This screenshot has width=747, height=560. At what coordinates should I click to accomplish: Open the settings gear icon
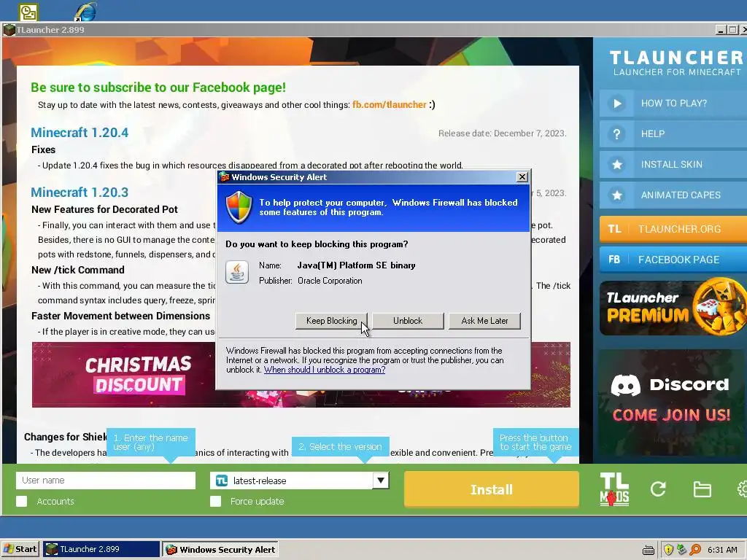[x=742, y=489]
